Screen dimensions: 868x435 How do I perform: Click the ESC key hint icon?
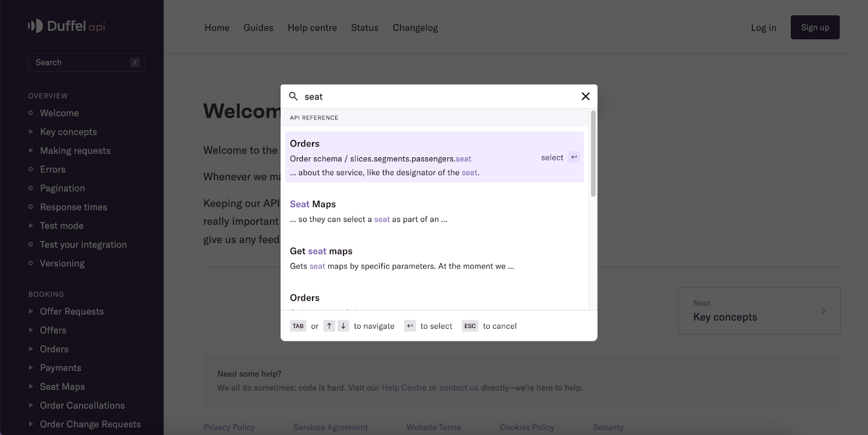click(470, 326)
